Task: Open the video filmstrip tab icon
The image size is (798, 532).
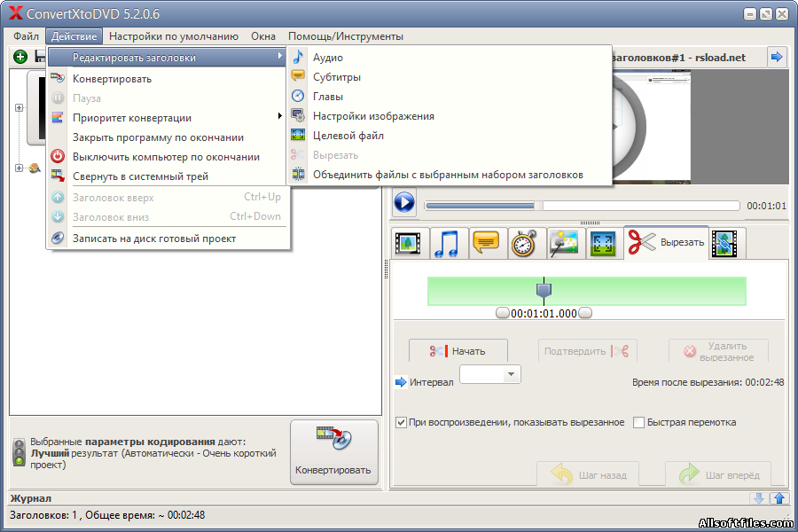Action: pyautogui.click(x=408, y=243)
